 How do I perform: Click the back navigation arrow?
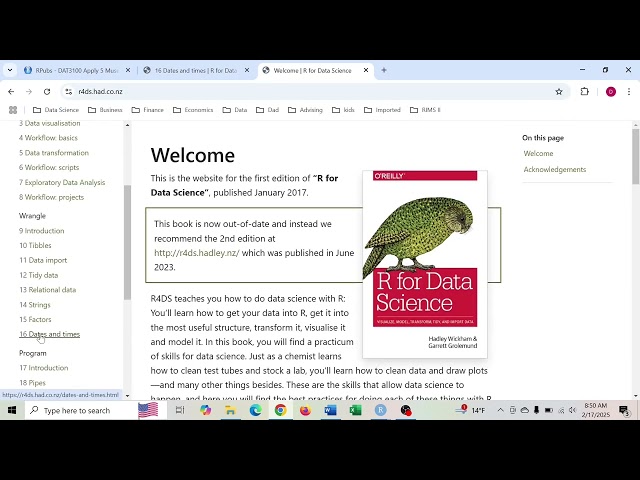click(10, 91)
